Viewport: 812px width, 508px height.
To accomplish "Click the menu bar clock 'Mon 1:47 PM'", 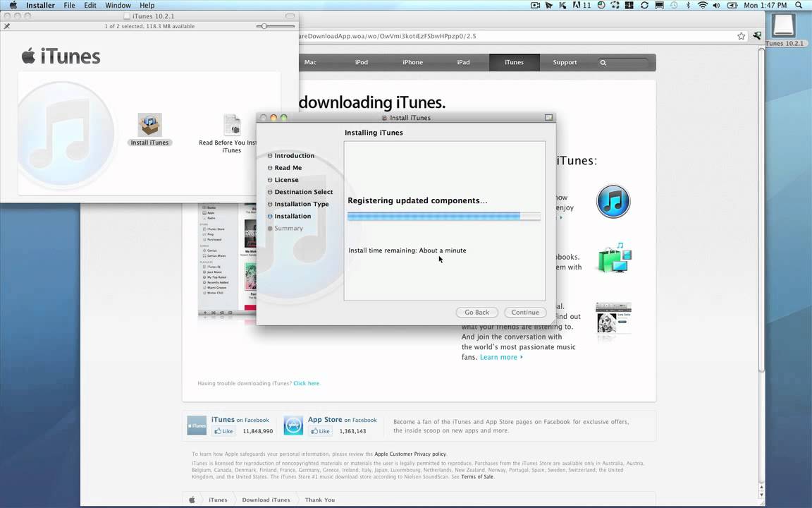I will pos(765,5).
